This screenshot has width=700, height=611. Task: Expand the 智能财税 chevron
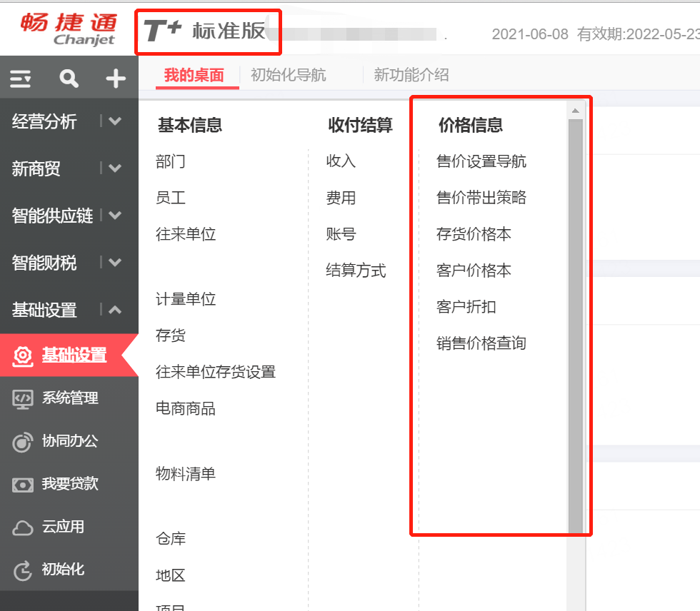[x=115, y=262]
